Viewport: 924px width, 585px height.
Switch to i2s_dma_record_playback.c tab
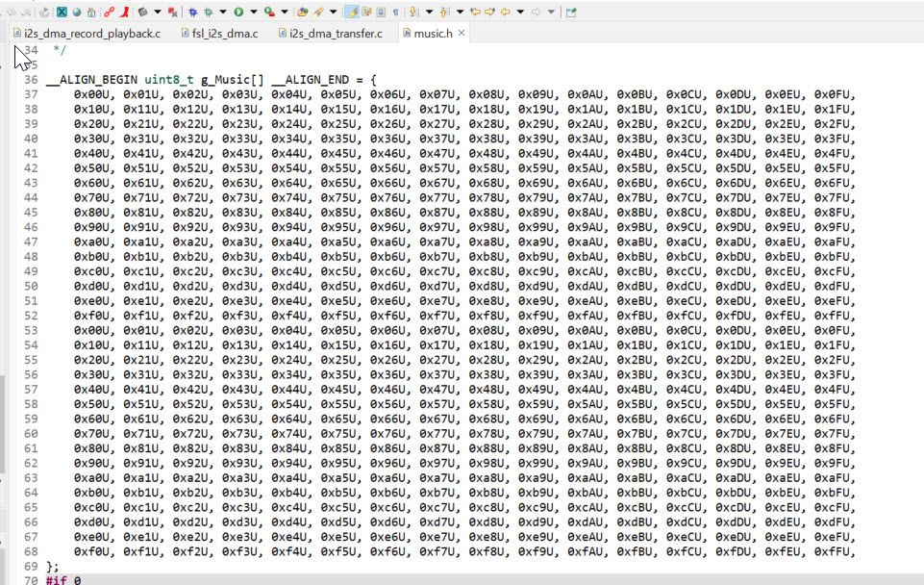coord(87,34)
